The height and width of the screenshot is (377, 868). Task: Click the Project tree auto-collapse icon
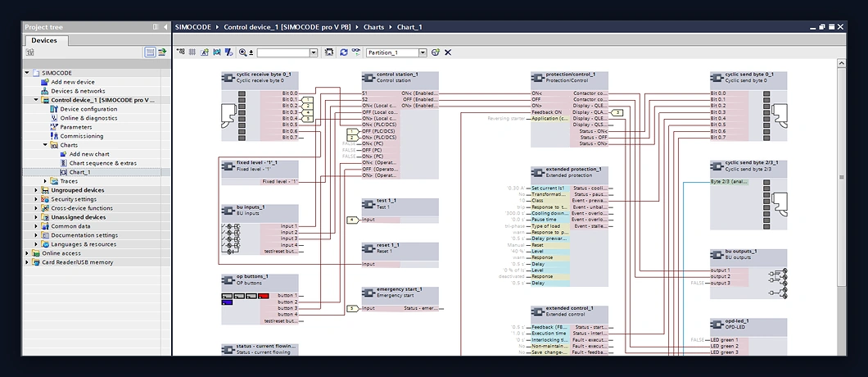point(156,26)
